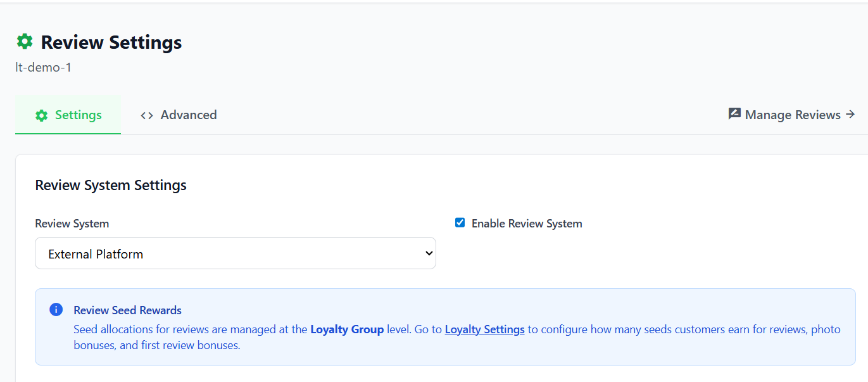This screenshot has height=382, width=868.
Task: Open the Manage Reviews link
Action: coord(792,115)
